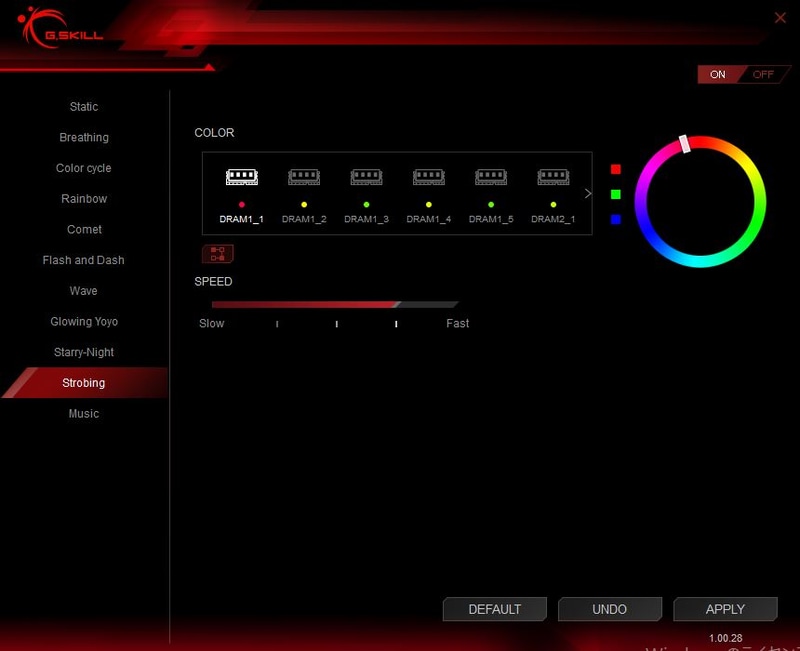The height and width of the screenshot is (651, 800).
Task: Click the yellow color dot under DRAM1_2
Action: click(304, 205)
